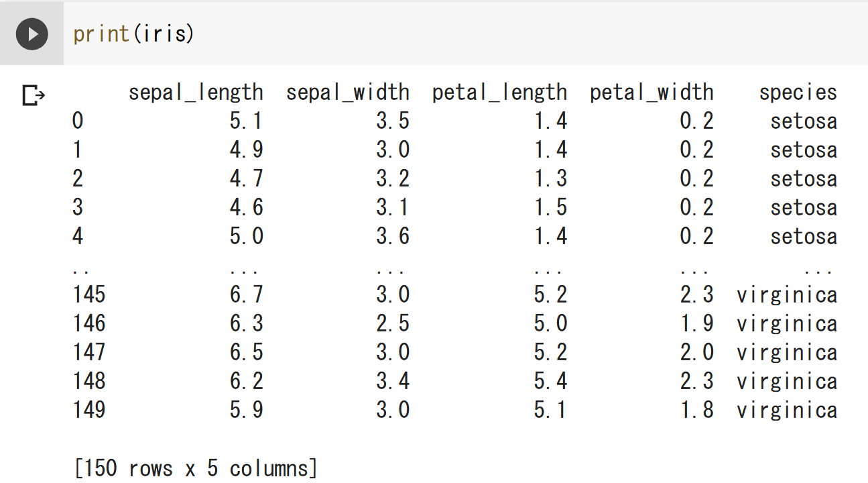Click row index 149 in output
Image resolution: width=868 pixels, height=483 pixels.
click(89, 410)
